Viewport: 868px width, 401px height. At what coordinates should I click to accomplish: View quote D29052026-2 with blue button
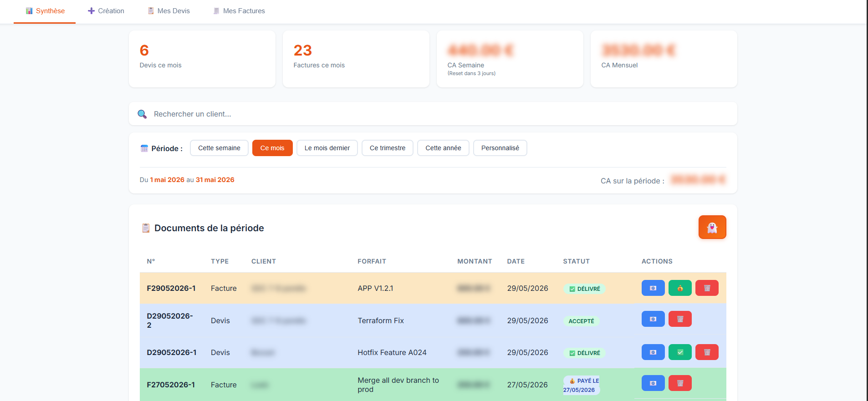(x=653, y=319)
